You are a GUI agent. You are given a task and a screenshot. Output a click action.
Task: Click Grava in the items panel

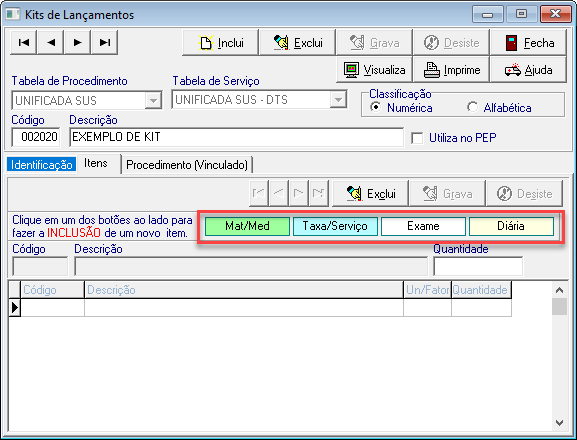[x=447, y=194]
